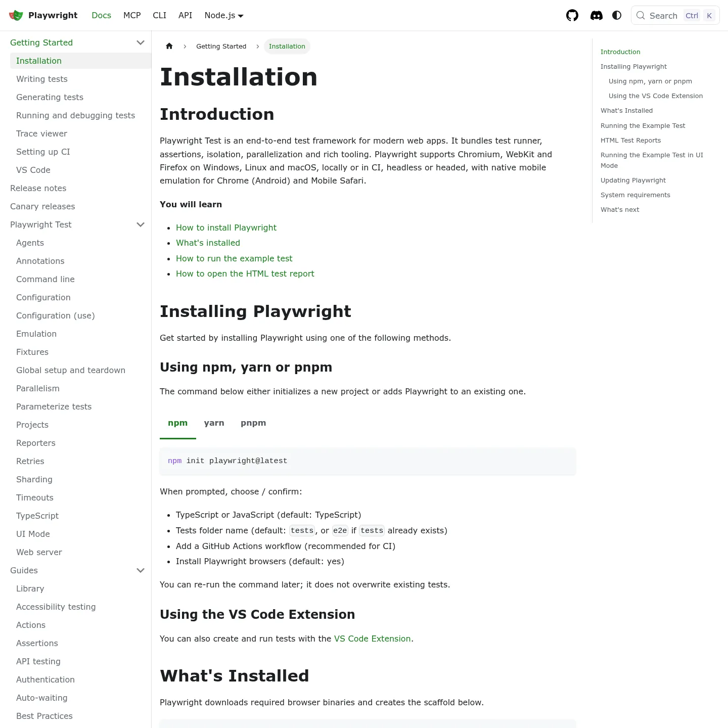
Task: Open Accessibility testing in sidebar
Action: (x=81, y=607)
